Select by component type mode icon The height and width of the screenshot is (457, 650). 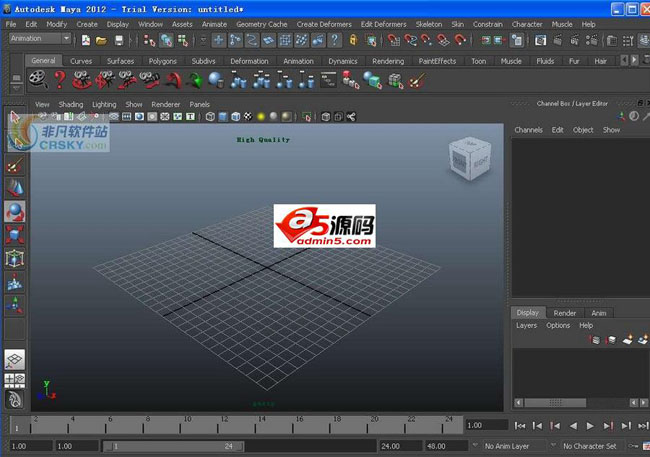[x=183, y=40]
